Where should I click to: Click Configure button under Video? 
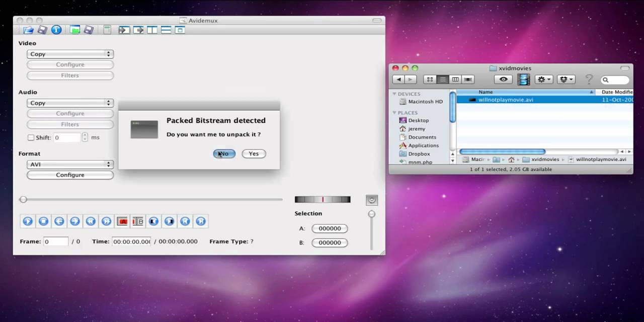(x=70, y=65)
